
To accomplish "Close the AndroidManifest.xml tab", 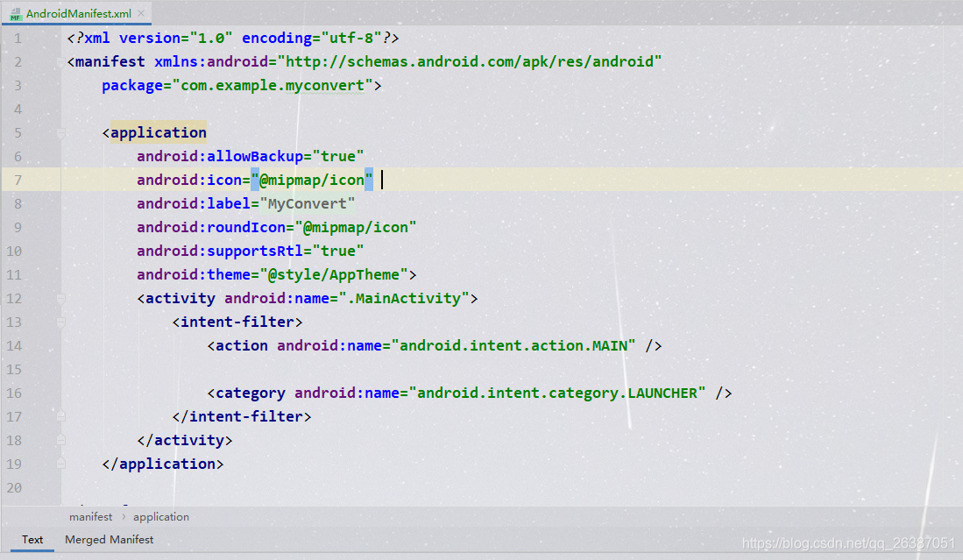I will click(x=141, y=13).
